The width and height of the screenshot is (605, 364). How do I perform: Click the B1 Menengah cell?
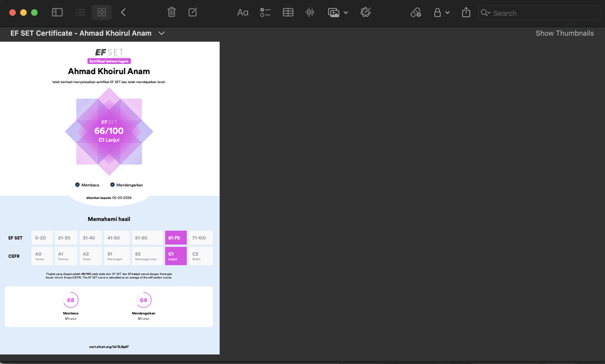tap(116, 256)
